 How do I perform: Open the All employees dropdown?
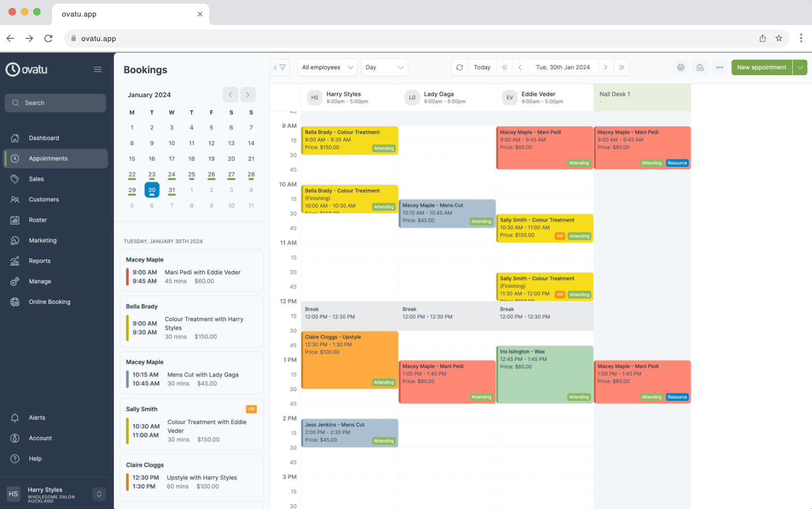(x=328, y=68)
